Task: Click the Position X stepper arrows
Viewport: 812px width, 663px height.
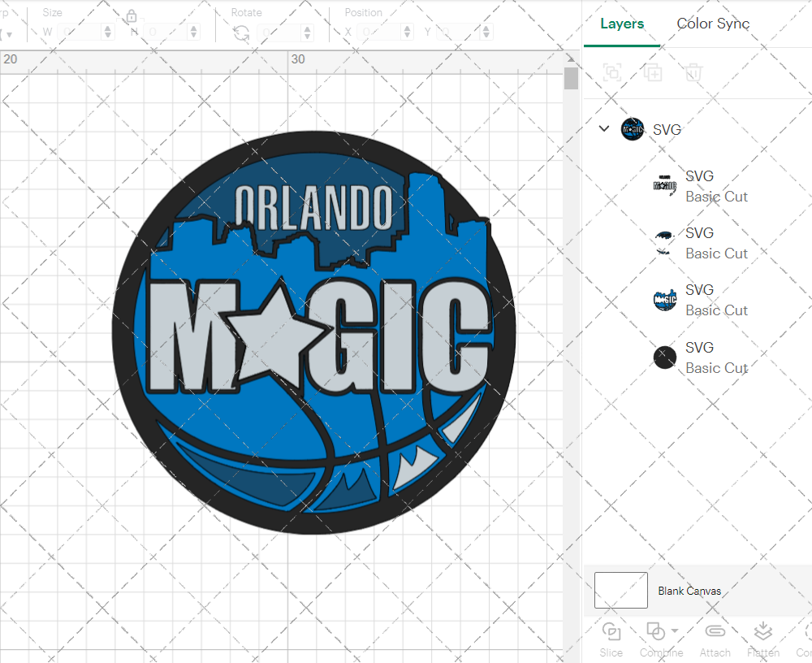Action: coord(408,32)
